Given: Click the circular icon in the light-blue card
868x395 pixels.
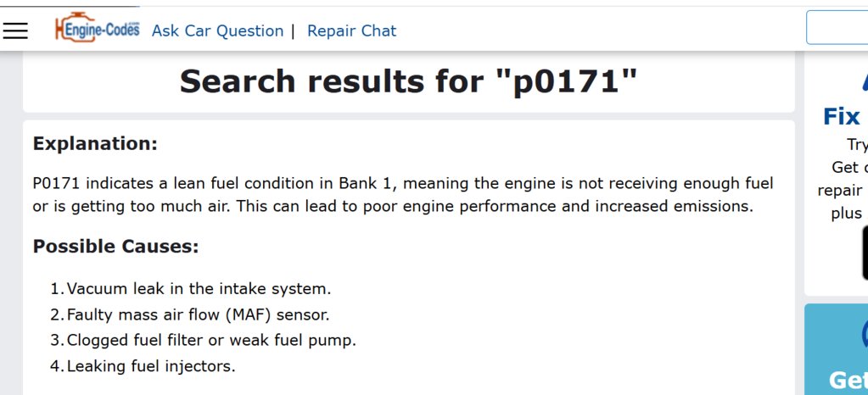Looking at the screenshot, I should coord(865,334).
